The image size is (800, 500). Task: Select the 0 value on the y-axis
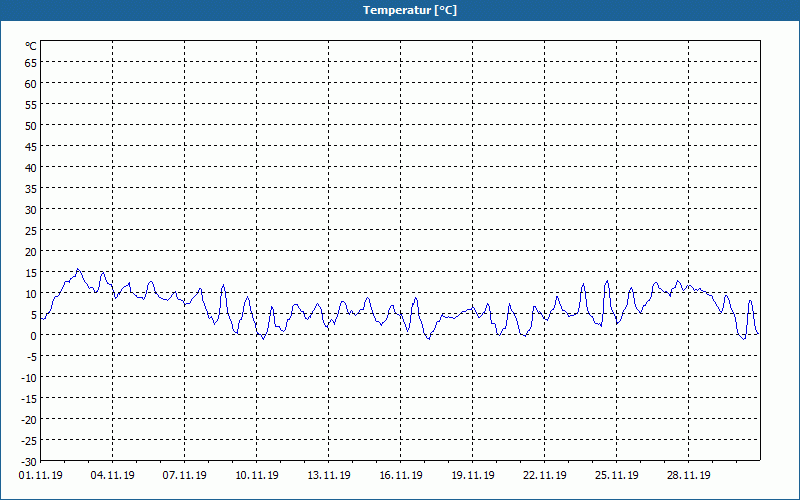(34, 336)
